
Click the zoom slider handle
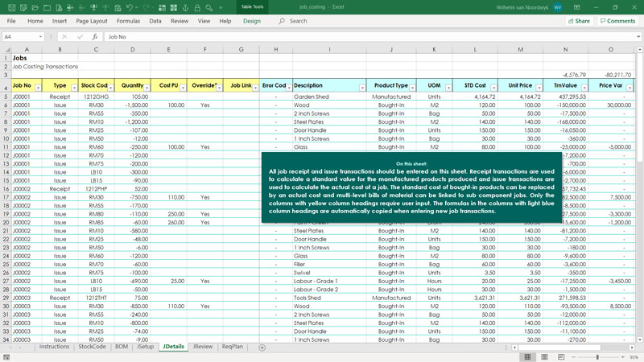coord(597,357)
